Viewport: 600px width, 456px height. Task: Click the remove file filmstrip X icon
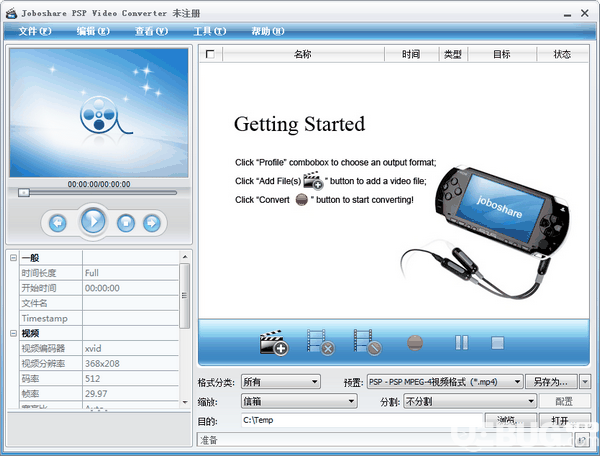pos(321,342)
